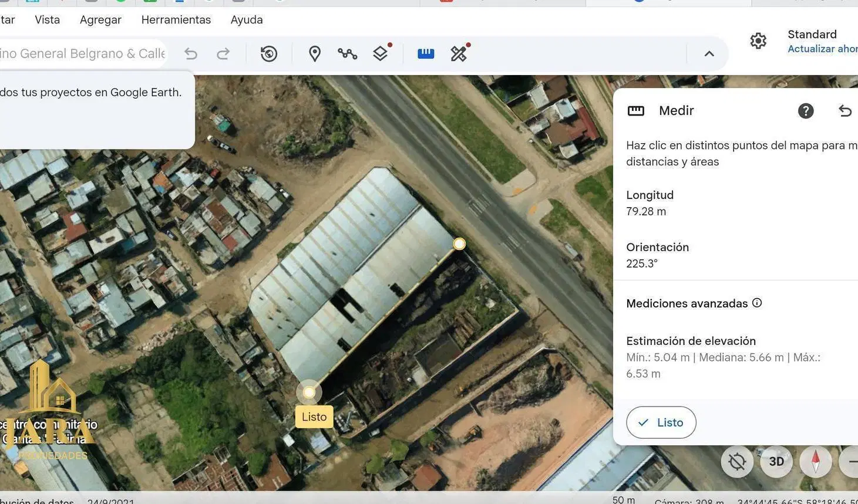Screen dimensions: 858x504
Task: Click the location-off crosshair button
Action: click(737, 462)
